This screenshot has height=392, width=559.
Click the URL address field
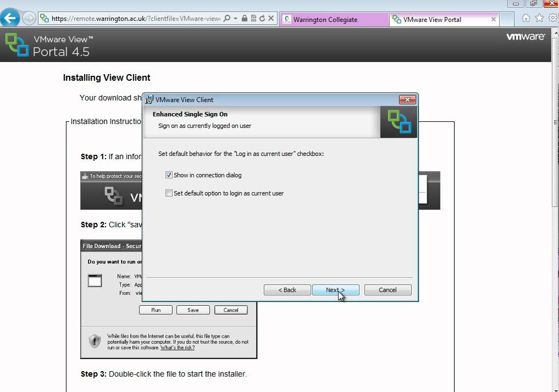coord(136,19)
